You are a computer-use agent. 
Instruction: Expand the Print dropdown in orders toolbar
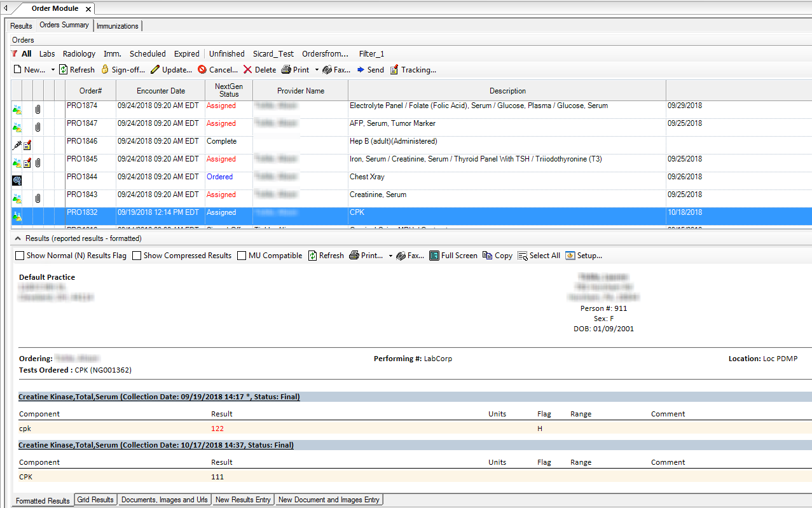(317, 70)
